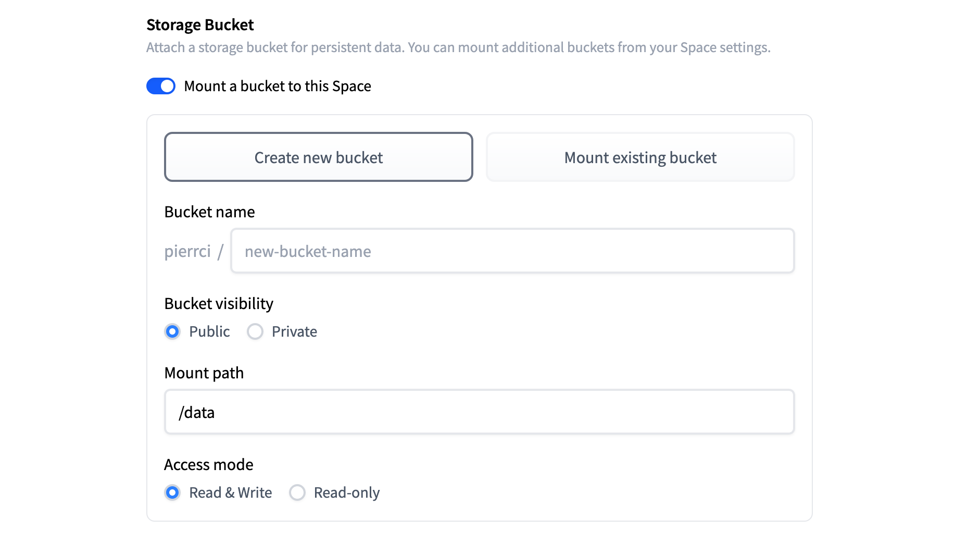Click the Storage Bucket heading
Screen dimensions: 980x542
(x=200, y=25)
